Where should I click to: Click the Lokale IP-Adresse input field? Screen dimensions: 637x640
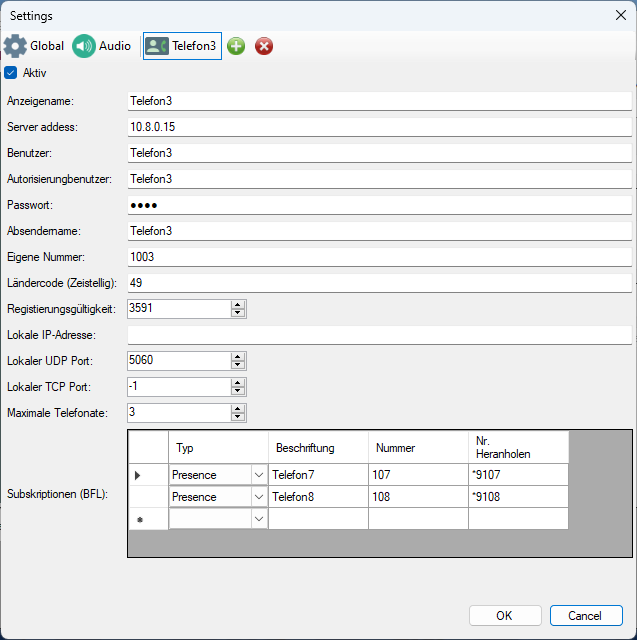pos(380,335)
